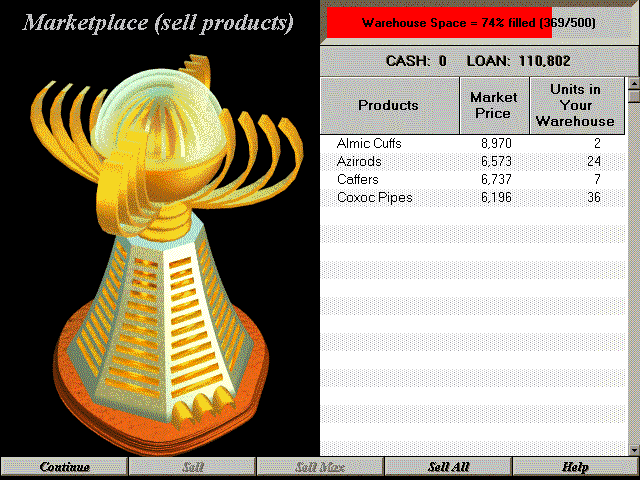Click the Market Price column header

click(x=494, y=105)
